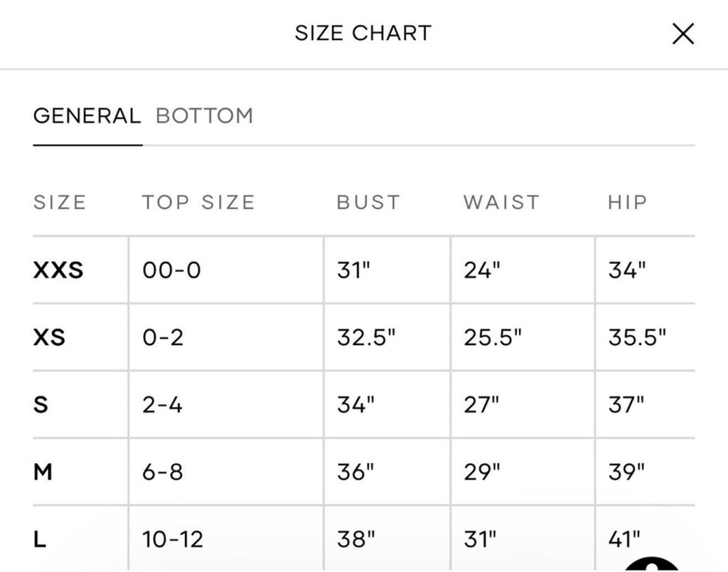Select the GENERAL tab
This screenshot has width=728, height=572.
pos(87,116)
